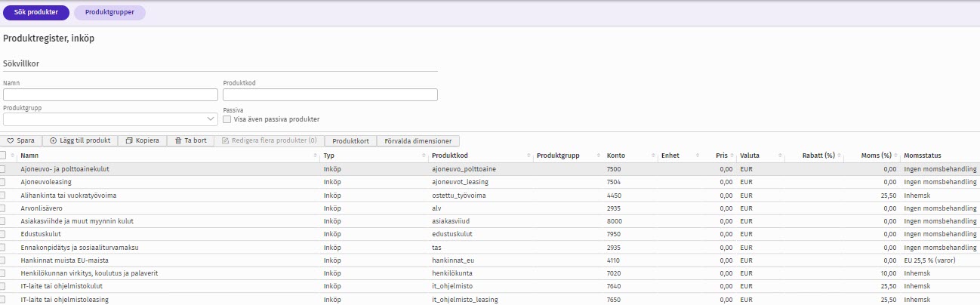Tick the Arvonlisävero row checkbox
The height and width of the screenshot is (305, 980).
(x=3, y=208)
